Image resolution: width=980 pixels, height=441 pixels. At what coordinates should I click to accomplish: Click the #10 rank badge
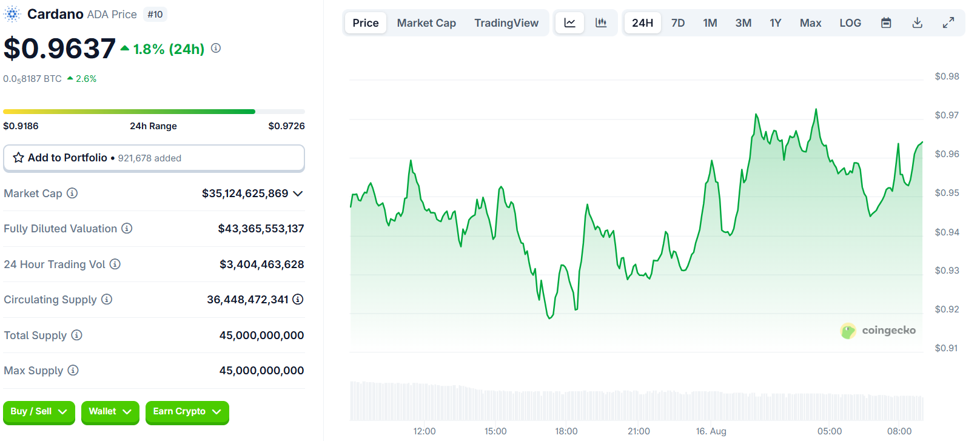(x=155, y=15)
